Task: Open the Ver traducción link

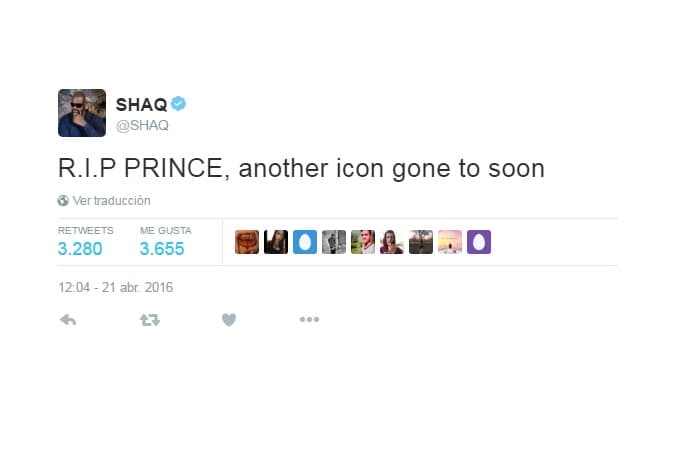Action: 112,201
